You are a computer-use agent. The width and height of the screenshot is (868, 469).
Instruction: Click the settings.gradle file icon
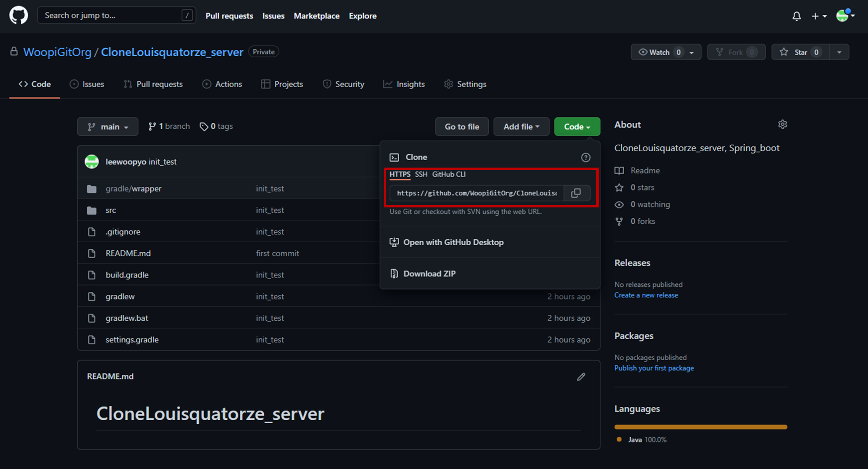(92, 340)
